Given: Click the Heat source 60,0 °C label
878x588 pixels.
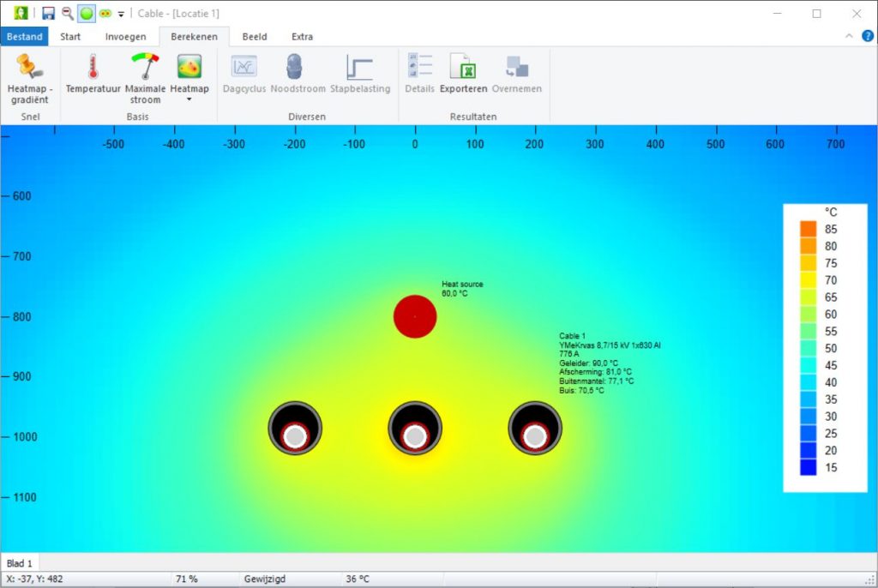Looking at the screenshot, I should [462, 289].
